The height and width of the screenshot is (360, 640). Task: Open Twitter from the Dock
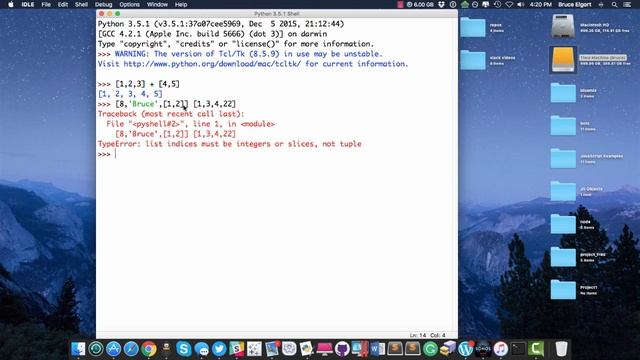click(x=219, y=349)
